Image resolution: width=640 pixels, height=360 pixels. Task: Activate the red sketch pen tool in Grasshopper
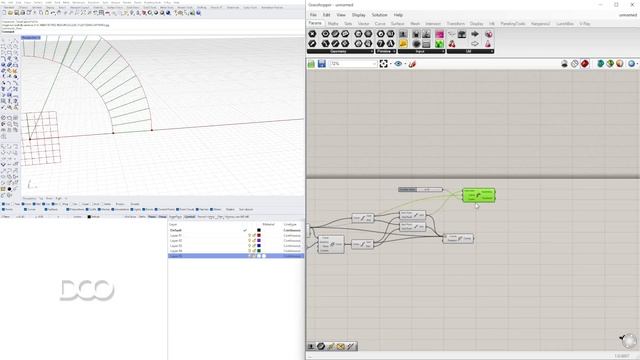tap(412, 64)
